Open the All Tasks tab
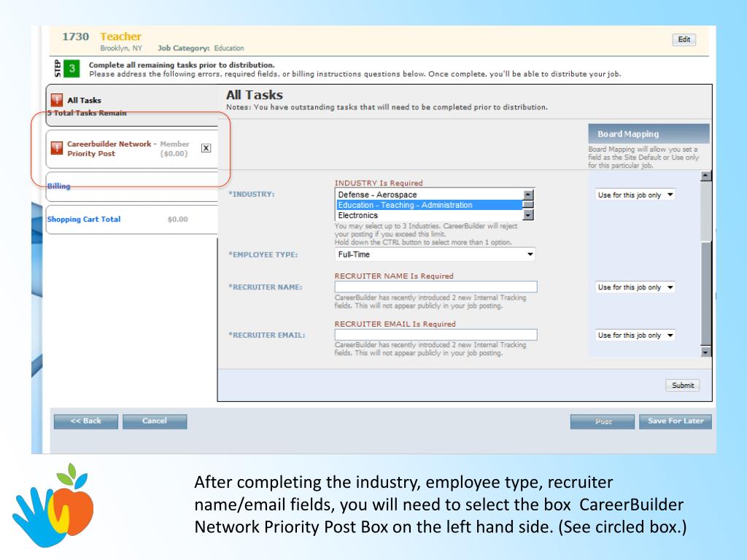 coord(132,106)
